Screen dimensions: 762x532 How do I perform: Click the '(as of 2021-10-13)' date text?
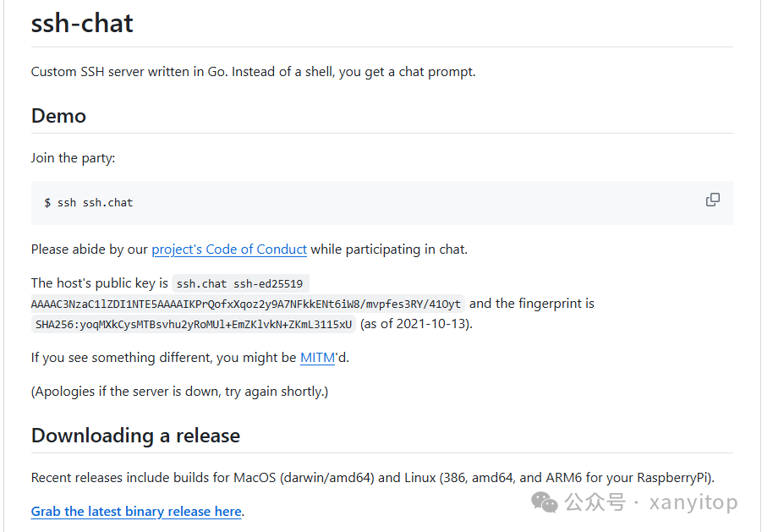coord(416,324)
